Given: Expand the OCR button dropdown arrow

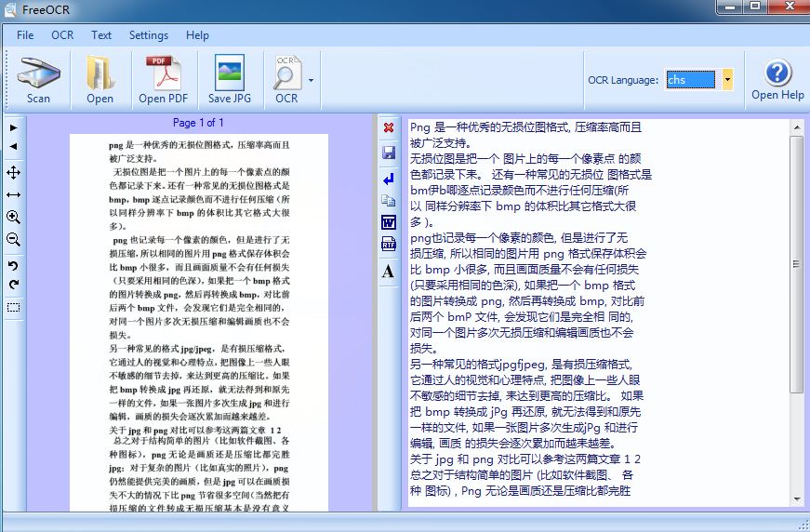Looking at the screenshot, I should pyautogui.click(x=311, y=80).
